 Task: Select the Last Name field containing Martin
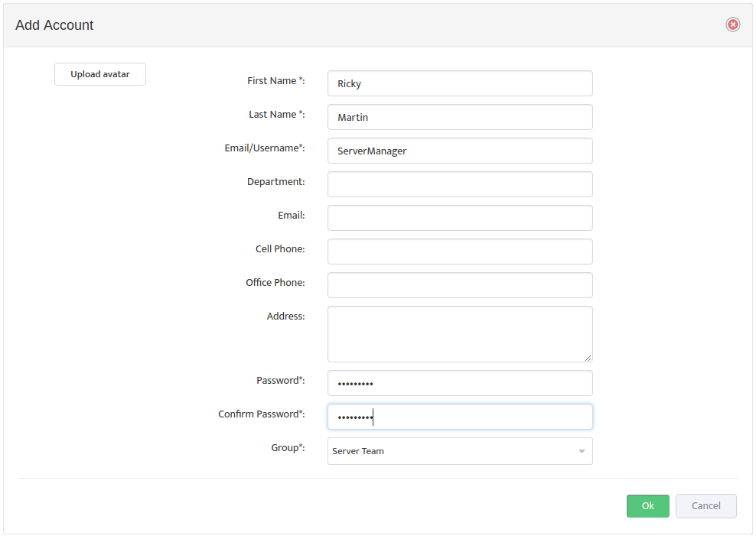pos(460,117)
